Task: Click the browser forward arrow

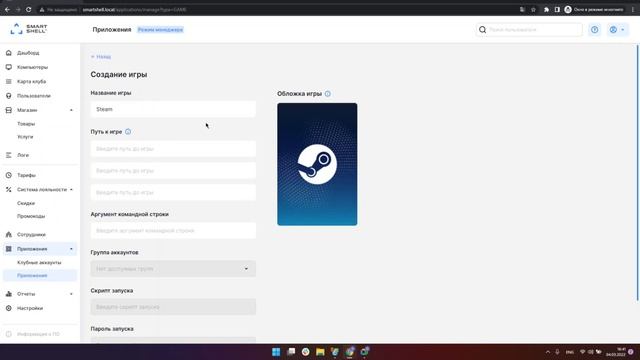Action: click(18, 9)
